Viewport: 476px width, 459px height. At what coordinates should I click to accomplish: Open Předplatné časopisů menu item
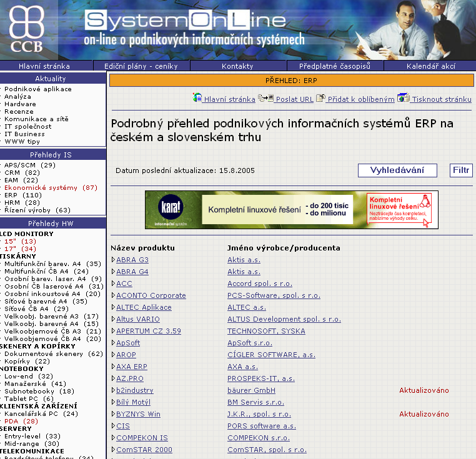(335, 66)
